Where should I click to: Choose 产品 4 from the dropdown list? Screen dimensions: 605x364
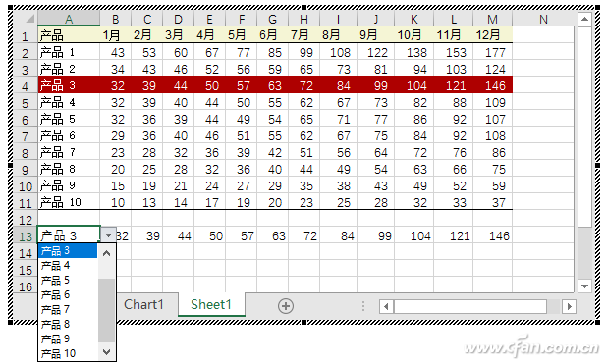[68, 265]
